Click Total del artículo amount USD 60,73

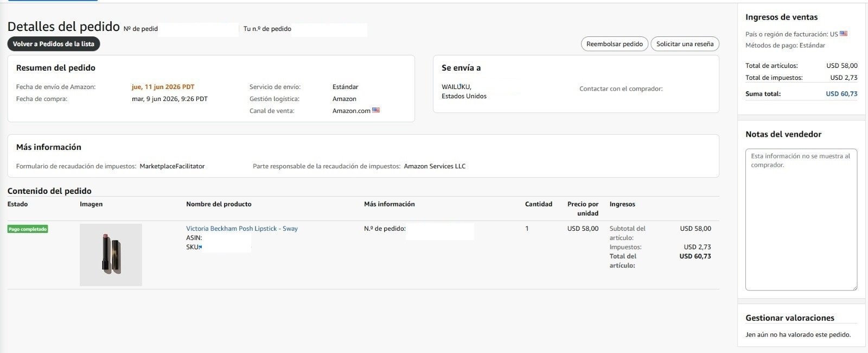[x=695, y=256]
